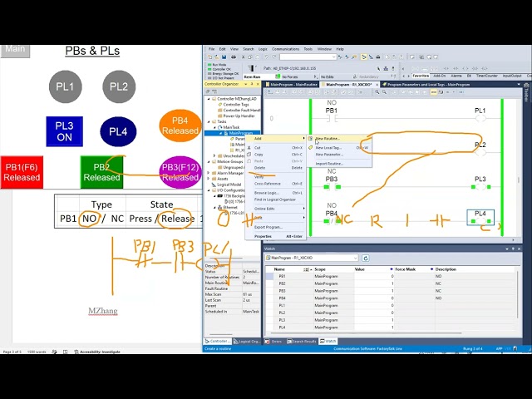Click the Main button in the Word document
532x399 pixels.
point(15,50)
